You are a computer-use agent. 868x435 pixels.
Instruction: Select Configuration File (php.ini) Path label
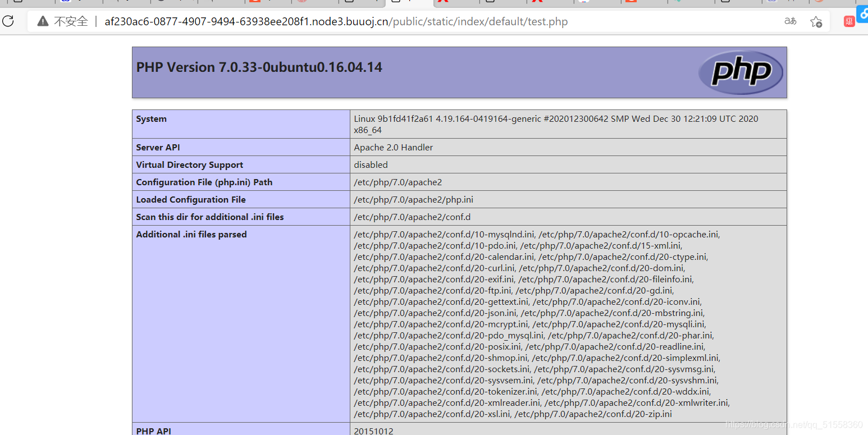204,182
